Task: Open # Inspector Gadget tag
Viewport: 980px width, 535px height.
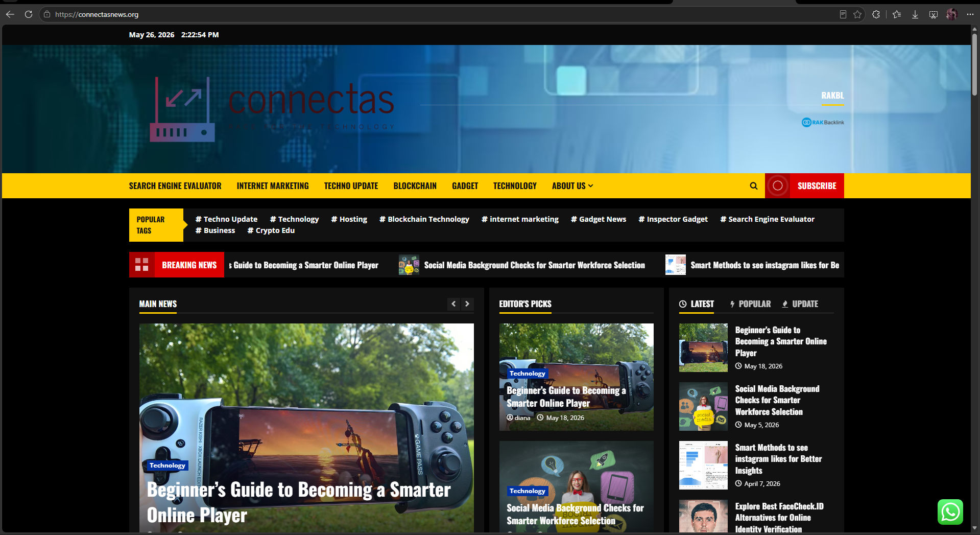Action: click(673, 219)
